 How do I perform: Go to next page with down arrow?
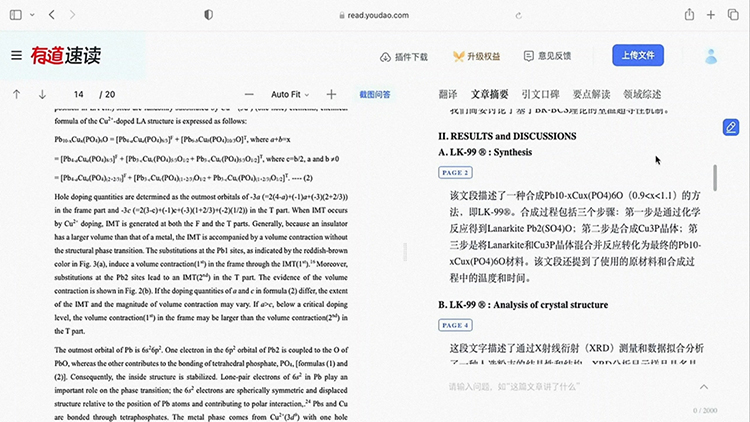point(42,94)
